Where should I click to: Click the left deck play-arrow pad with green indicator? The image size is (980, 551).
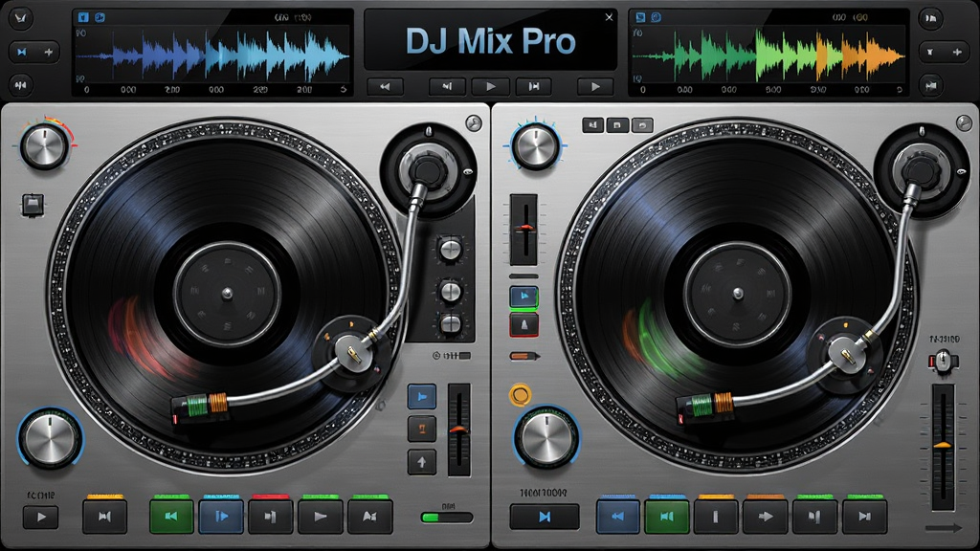click(x=320, y=516)
